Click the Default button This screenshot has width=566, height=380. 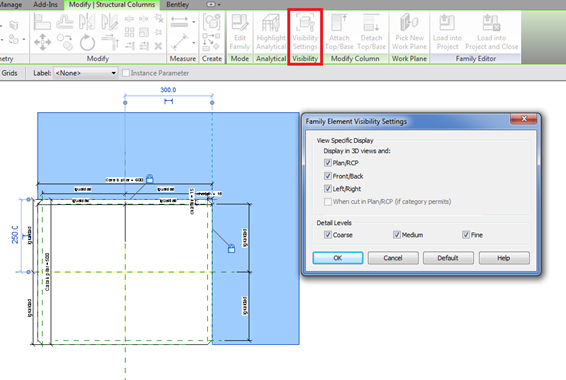click(448, 258)
